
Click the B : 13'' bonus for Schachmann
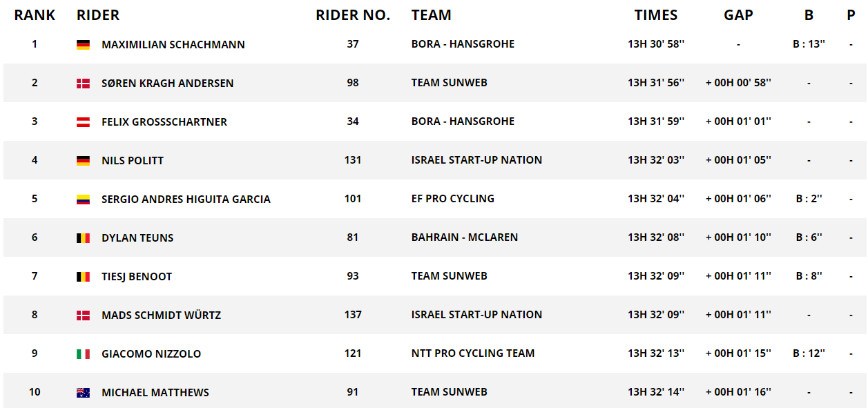pos(809,44)
